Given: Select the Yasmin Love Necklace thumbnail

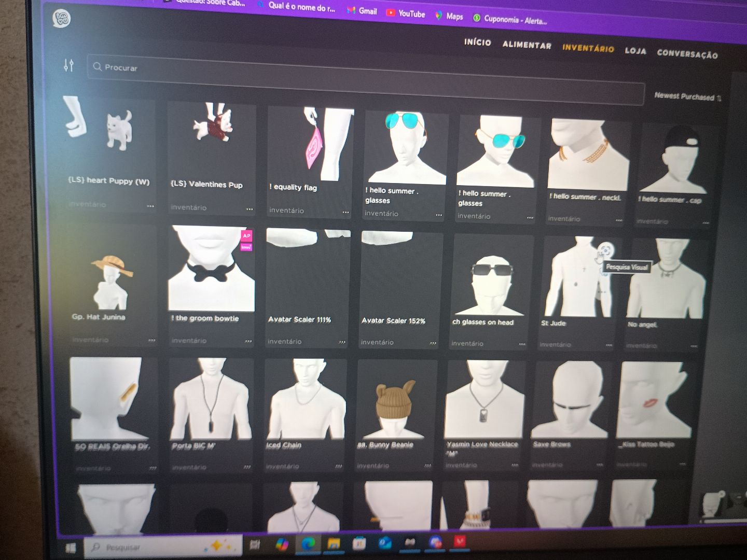Looking at the screenshot, I should point(485,400).
